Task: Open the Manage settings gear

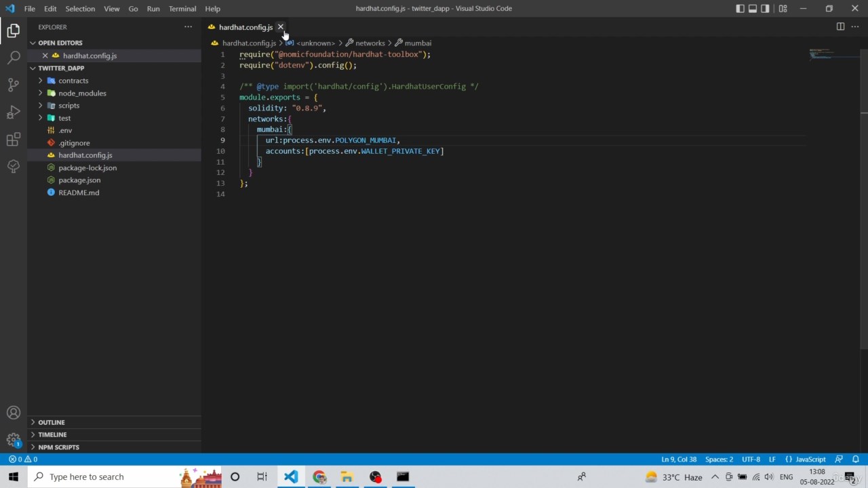Action: tap(14, 440)
